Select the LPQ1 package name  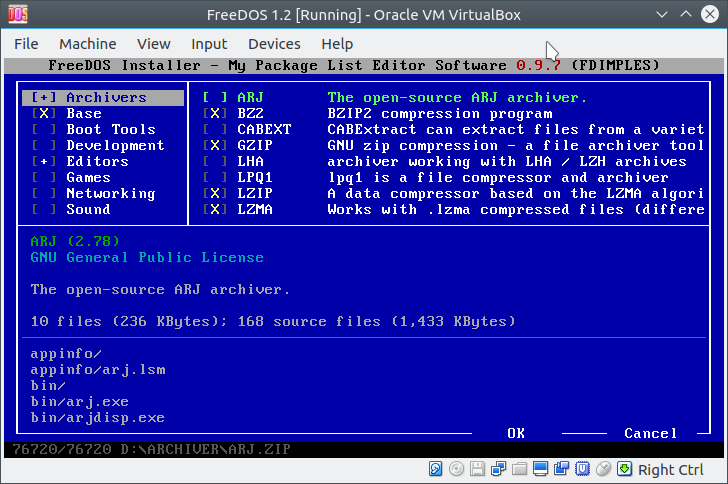coord(255,177)
